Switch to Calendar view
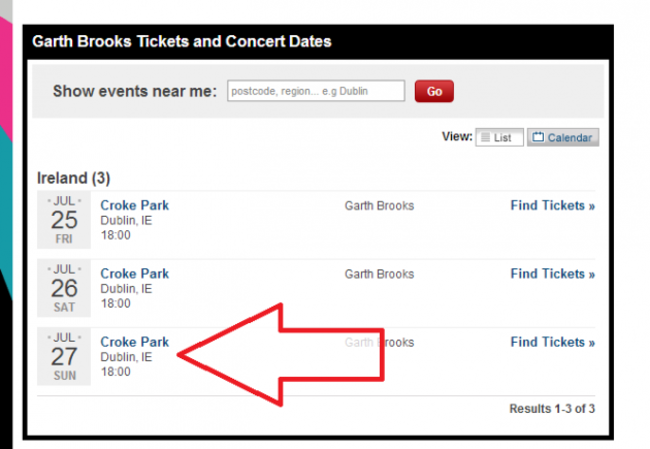 [563, 138]
